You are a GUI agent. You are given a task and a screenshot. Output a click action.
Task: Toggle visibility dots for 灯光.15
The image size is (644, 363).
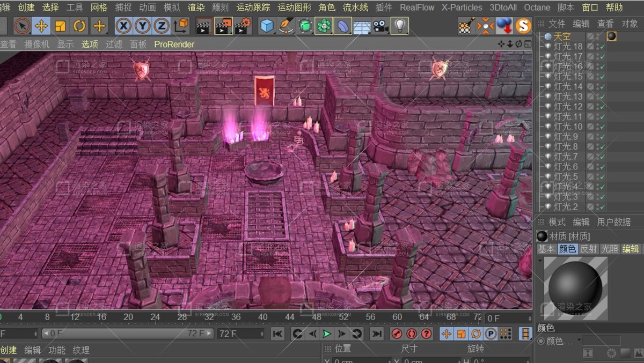(597, 77)
